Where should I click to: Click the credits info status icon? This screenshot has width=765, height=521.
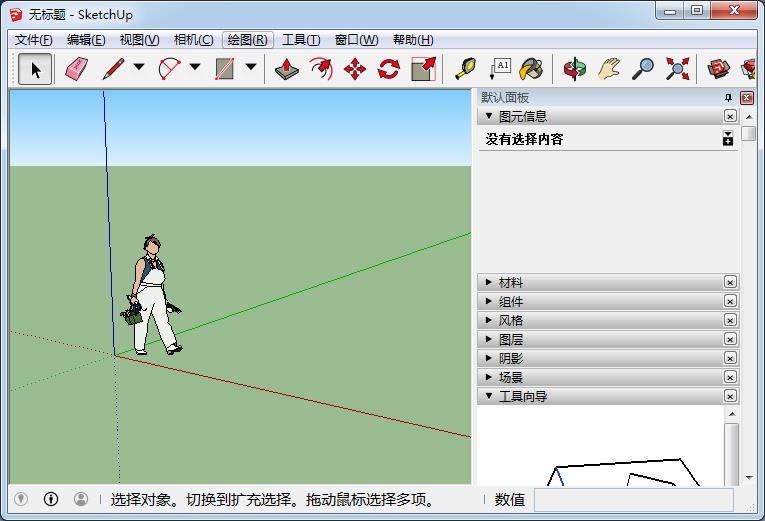(51, 499)
